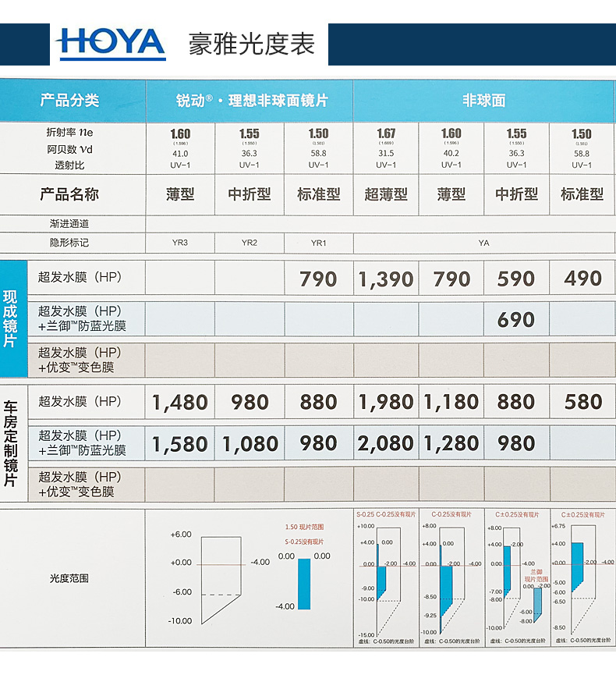The image size is (616, 675).
Task: Click the price 1,580
Action: click(180, 444)
